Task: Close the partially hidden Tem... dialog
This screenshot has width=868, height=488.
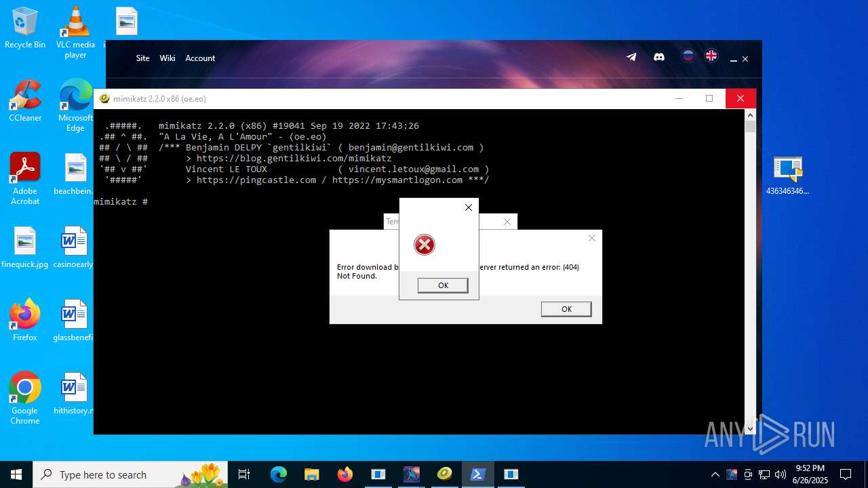Action: pyautogui.click(x=507, y=222)
